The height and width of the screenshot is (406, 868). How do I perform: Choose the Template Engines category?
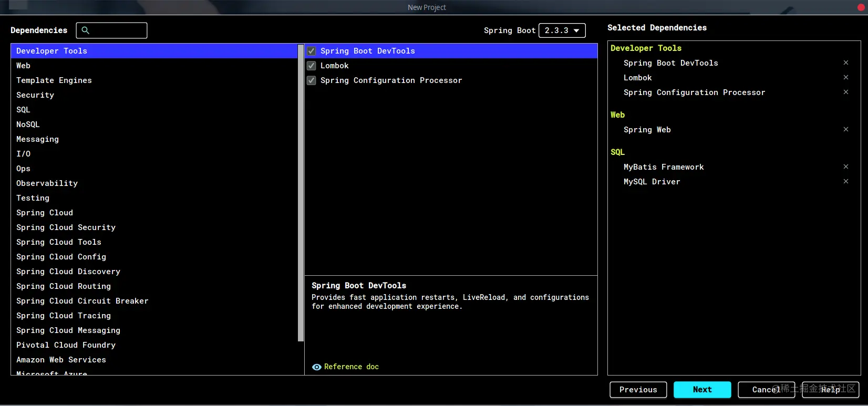154,80
